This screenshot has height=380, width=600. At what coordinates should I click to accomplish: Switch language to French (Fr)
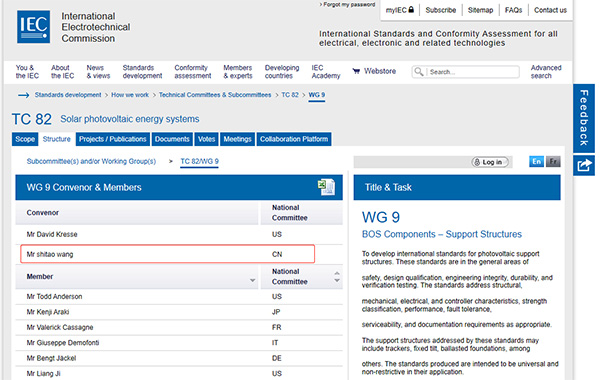(x=553, y=161)
